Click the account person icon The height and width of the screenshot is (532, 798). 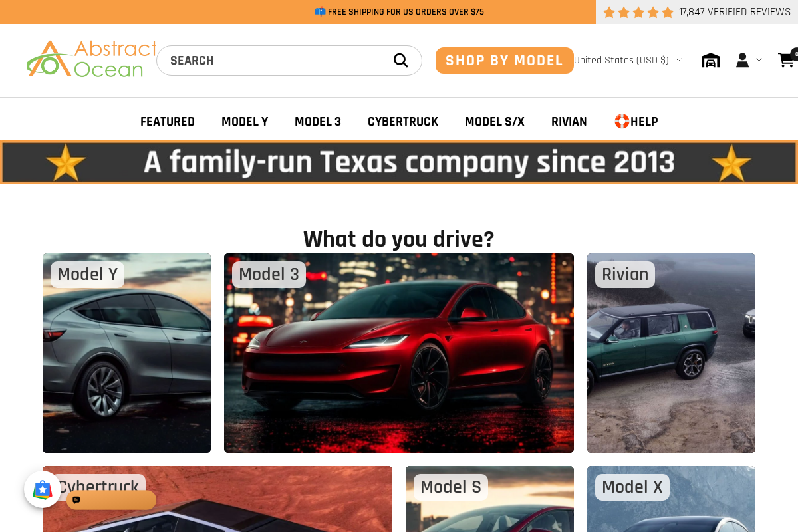coord(742,61)
